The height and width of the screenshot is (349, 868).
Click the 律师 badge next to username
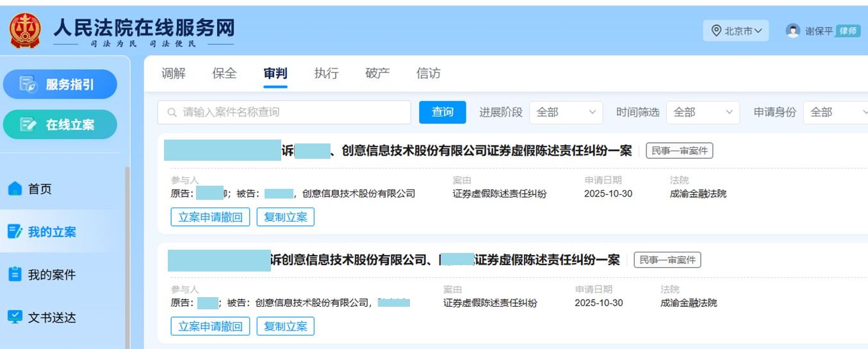tap(848, 31)
